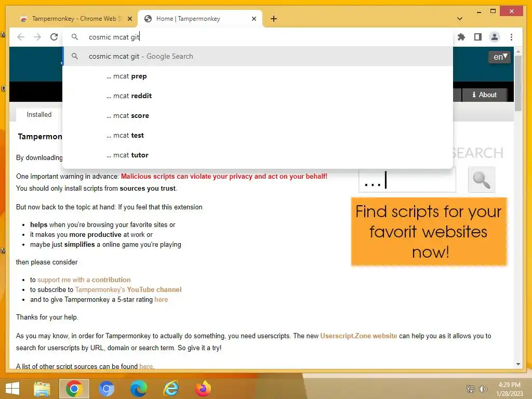Click the taskbar clock showing 4:29 PM
The width and height of the screenshot is (532, 399).
coord(509,389)
